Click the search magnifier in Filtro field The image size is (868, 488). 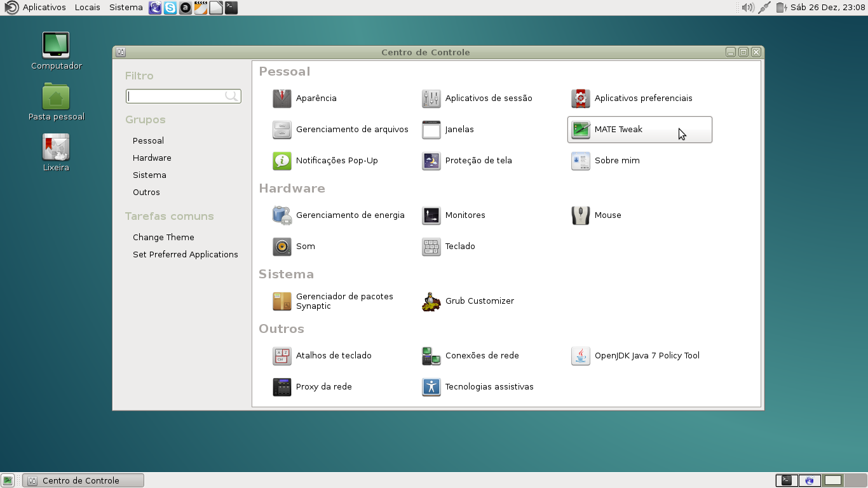point(232,96)
